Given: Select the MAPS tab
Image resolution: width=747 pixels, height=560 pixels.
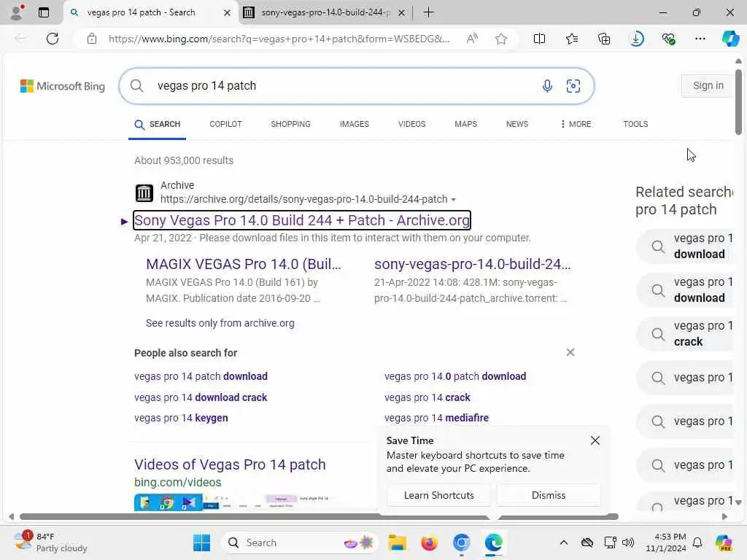Looking at the screenshot, I should click(x=465, y=124).
